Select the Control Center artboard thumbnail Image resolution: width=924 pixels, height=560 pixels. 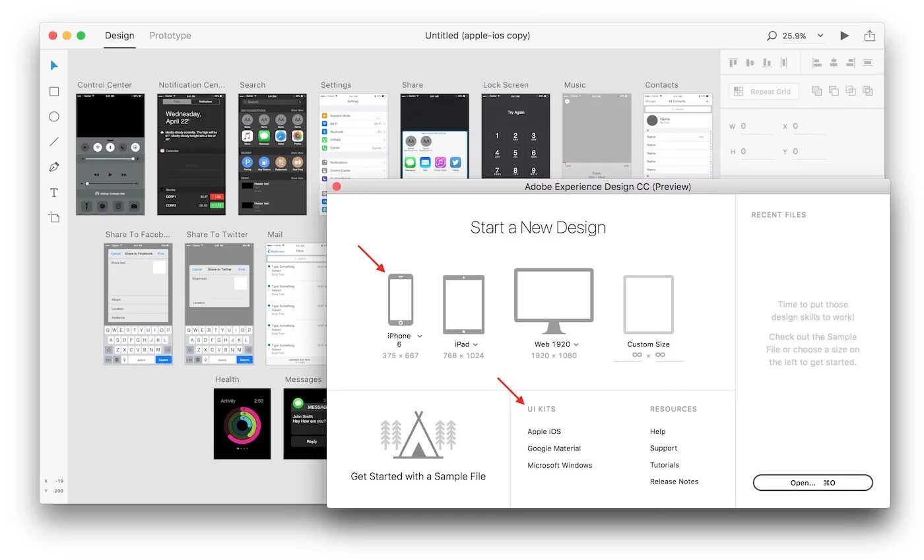click(x=110, y=154)
